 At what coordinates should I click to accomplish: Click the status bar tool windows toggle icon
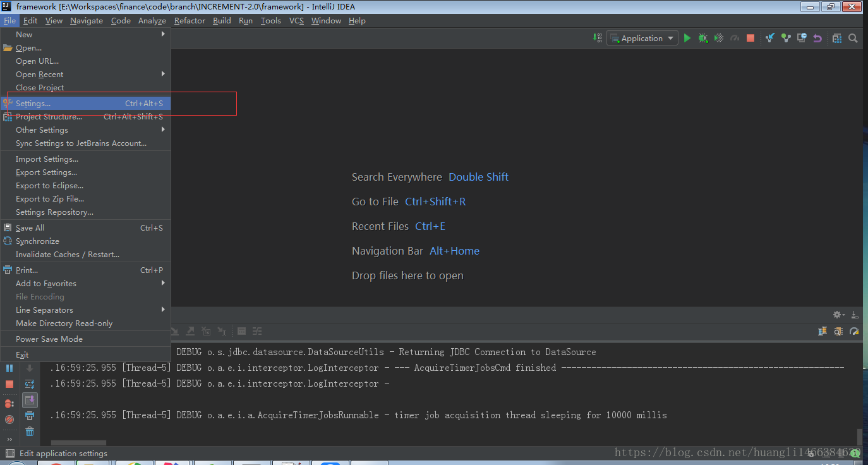pos(9,453)
